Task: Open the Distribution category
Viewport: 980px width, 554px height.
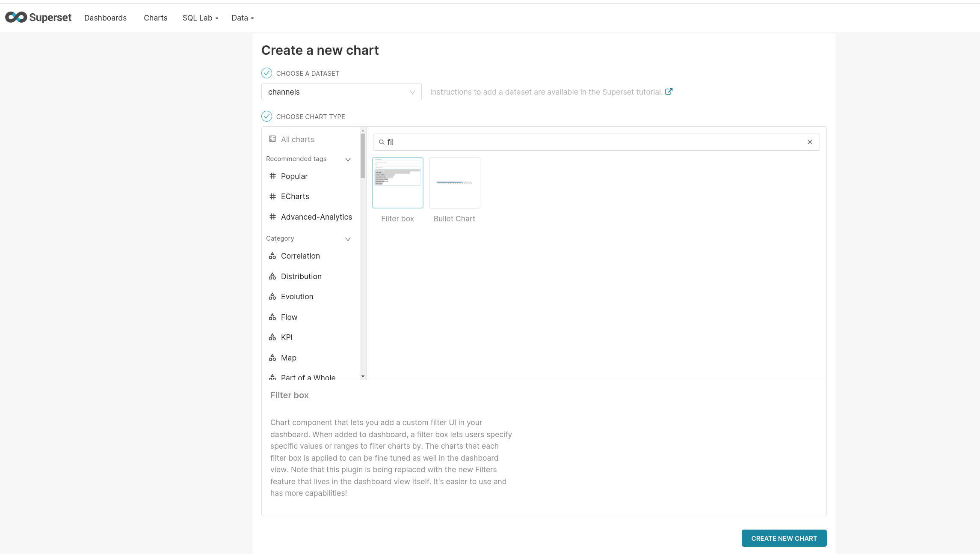Action: pos(301,276)
